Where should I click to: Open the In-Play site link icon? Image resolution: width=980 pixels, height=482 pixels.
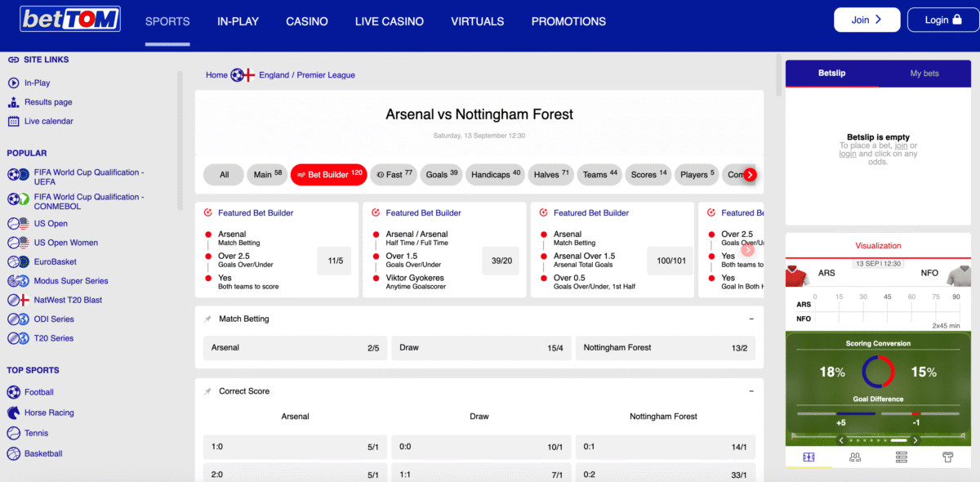[x=13, y=83]
